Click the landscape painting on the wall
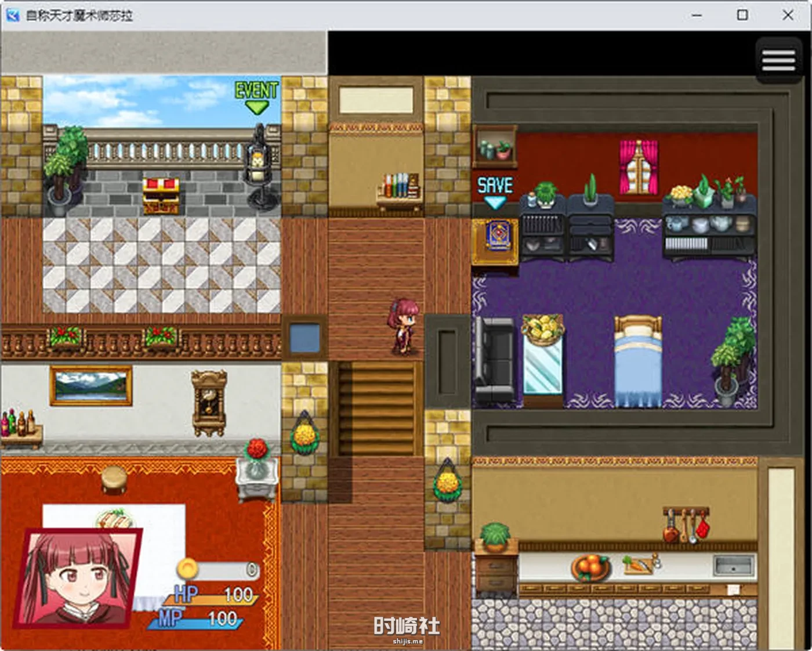The height and width of the screenshot is (651, 812). point(90,385)
